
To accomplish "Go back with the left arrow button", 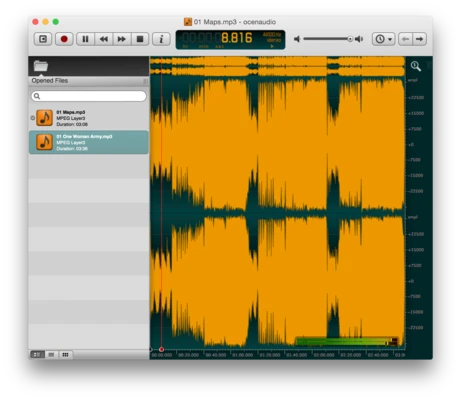I will pos(405,39).
